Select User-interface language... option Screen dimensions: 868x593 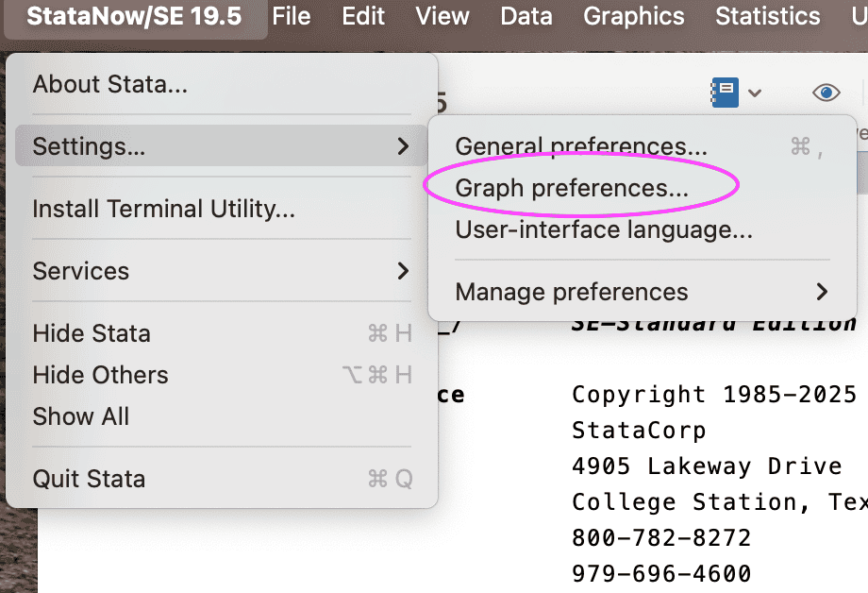click(x=604, y=229)
